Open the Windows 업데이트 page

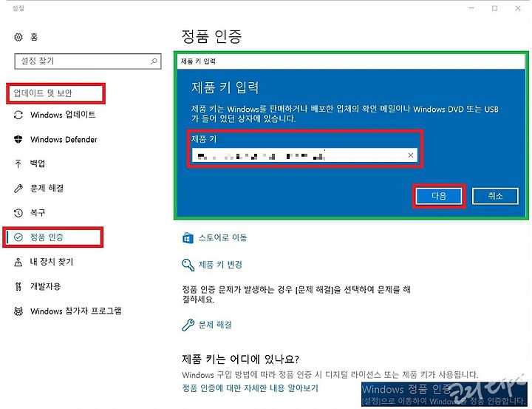[63, 115]
